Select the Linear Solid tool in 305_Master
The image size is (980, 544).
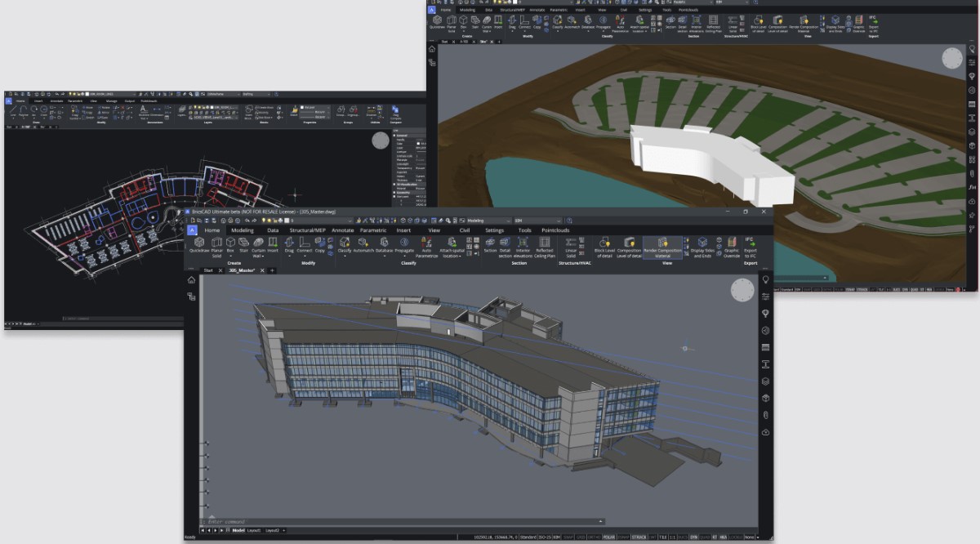571,247
